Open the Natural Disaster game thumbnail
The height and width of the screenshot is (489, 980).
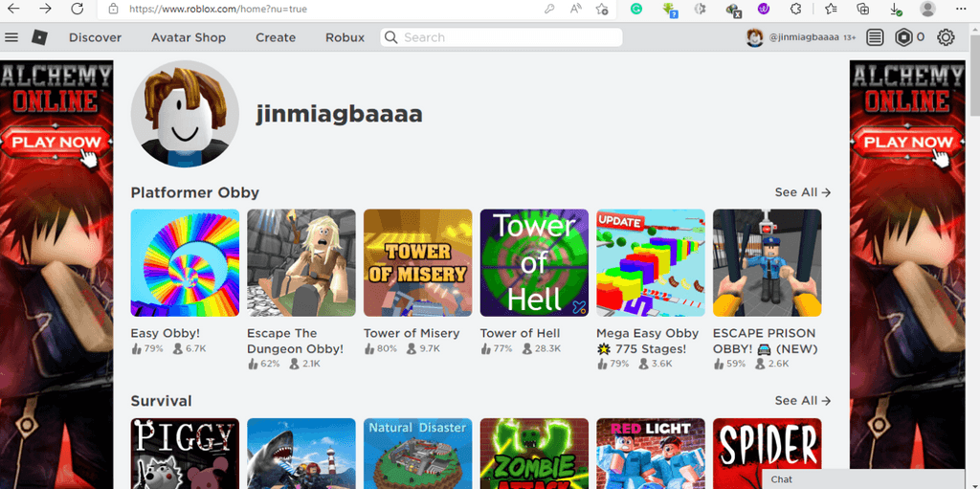tap(417, 454)
